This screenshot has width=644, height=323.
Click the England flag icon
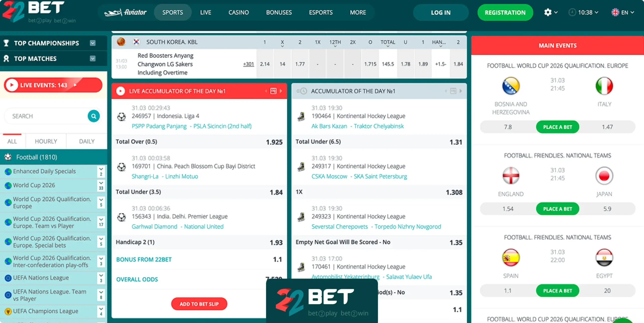[511, 176]
